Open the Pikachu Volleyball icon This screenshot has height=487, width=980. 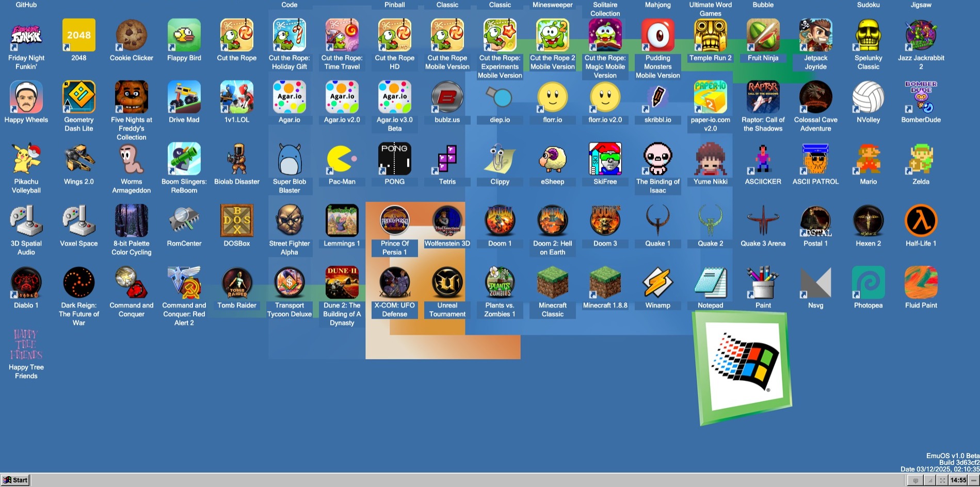26,159
